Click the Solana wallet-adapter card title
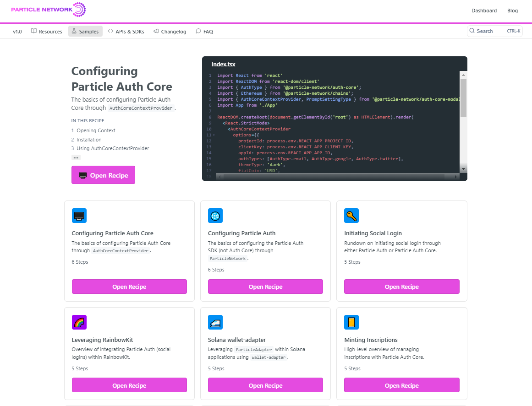Screen dimensions: 532x406 tap(237, 340)
